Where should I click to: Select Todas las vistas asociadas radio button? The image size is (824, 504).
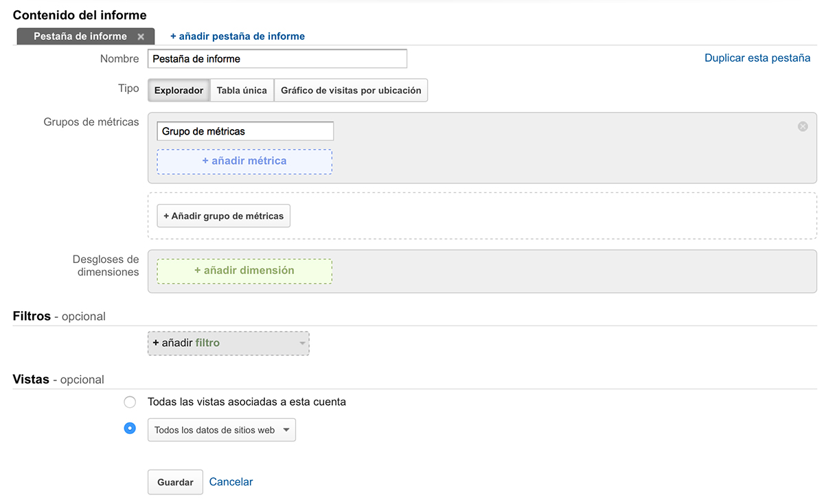[130, 402]
